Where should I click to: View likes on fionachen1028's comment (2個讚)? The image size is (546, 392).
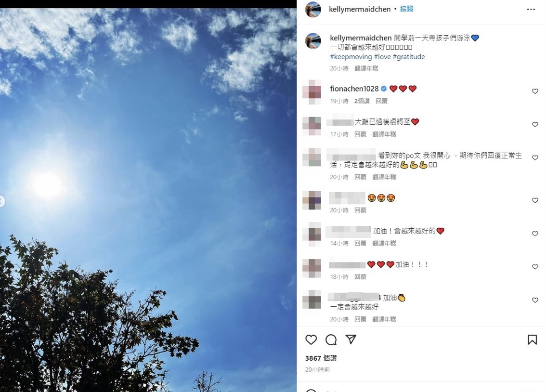coord(362,101)
